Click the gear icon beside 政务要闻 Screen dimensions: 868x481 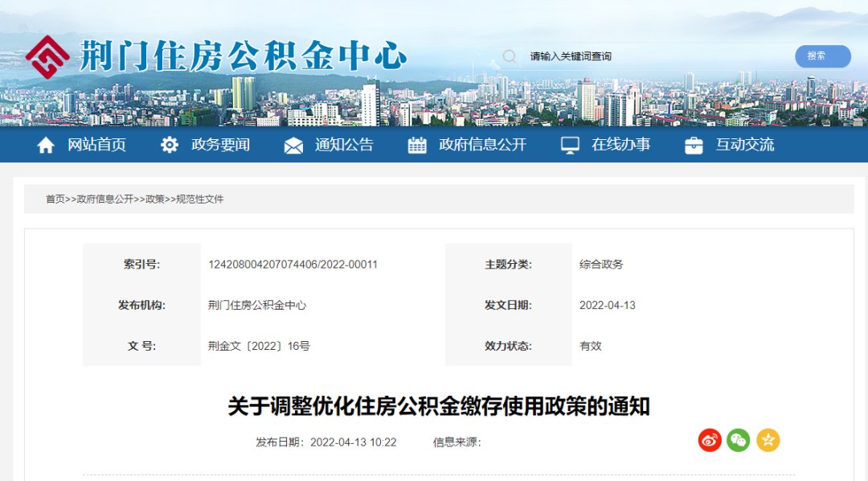(170, 146)
